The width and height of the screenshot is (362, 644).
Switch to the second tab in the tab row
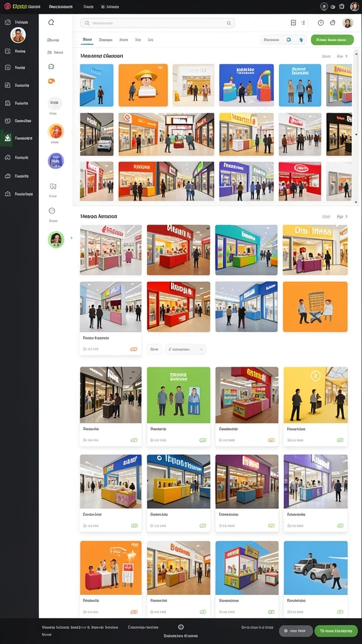pyautogui.click(x=106, y=40)
